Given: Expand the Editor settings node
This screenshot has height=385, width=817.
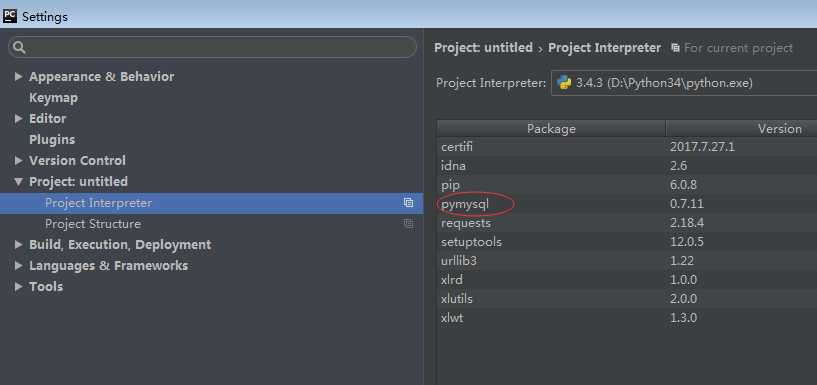Looking at the screenshot, I should tap(18, 118).
